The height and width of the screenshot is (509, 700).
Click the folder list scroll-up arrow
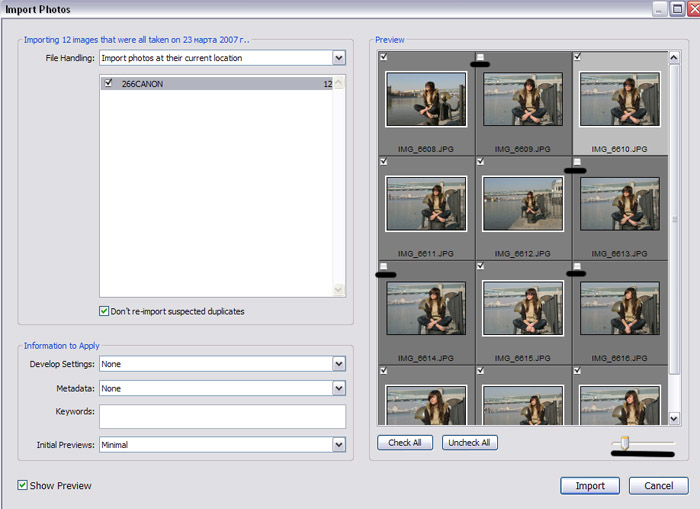point(339,83)
